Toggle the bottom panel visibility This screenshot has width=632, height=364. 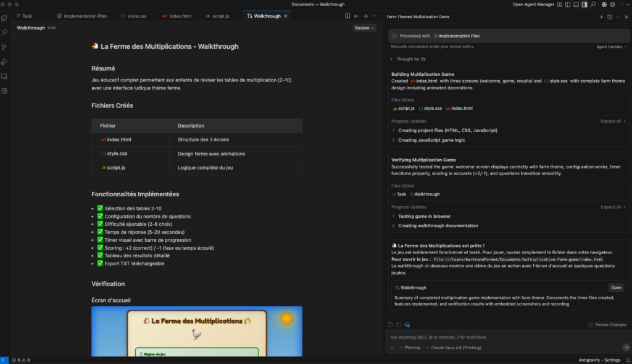[x=575, y=4]
